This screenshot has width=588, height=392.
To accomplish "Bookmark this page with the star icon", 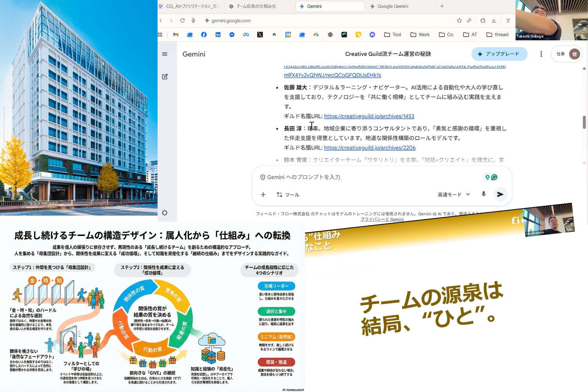I will pyautogui.click(x=459, y=20).
